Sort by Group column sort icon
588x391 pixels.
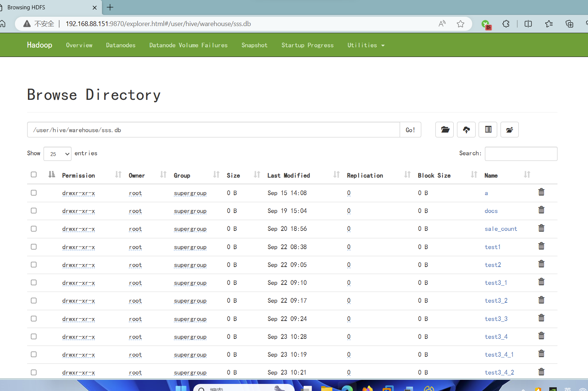(216, 174)
